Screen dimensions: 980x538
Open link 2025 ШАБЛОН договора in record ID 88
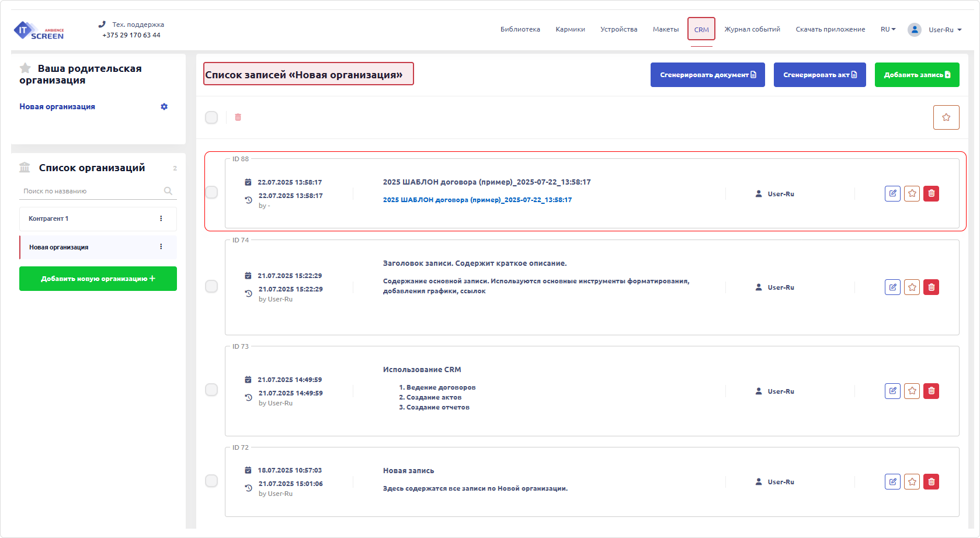point(477,199)
